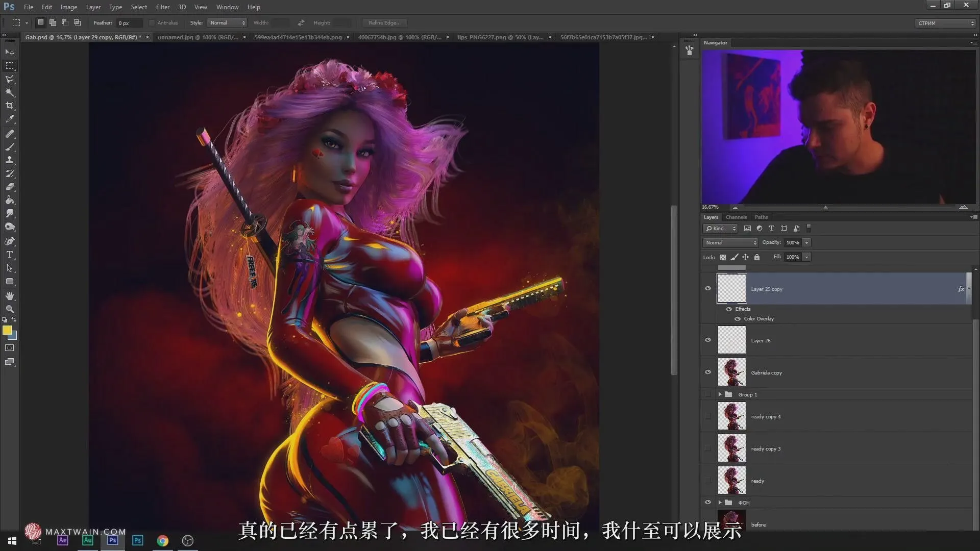
Task: Click the swap foreground/background colors icon
Action: coord(14,320)
